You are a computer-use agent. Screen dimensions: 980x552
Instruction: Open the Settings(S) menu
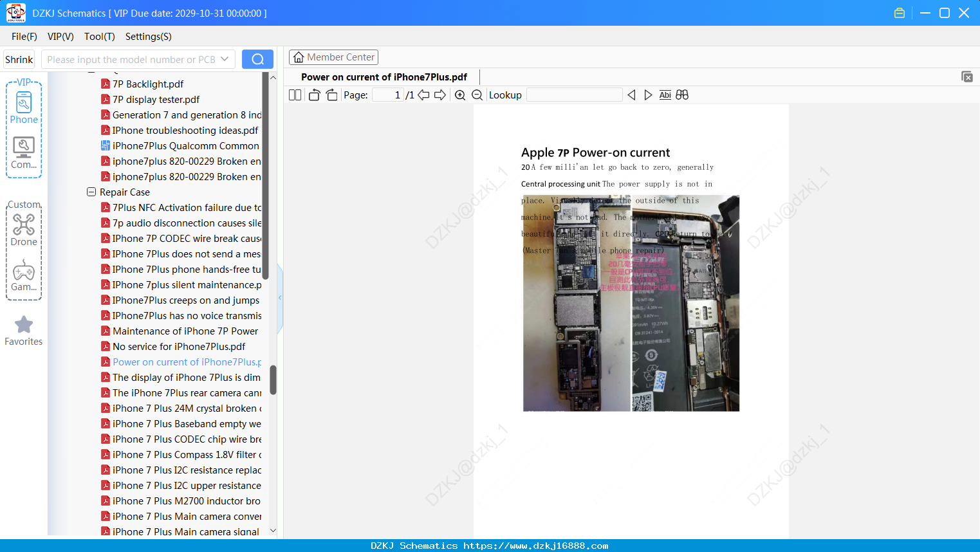pos(149,37)
